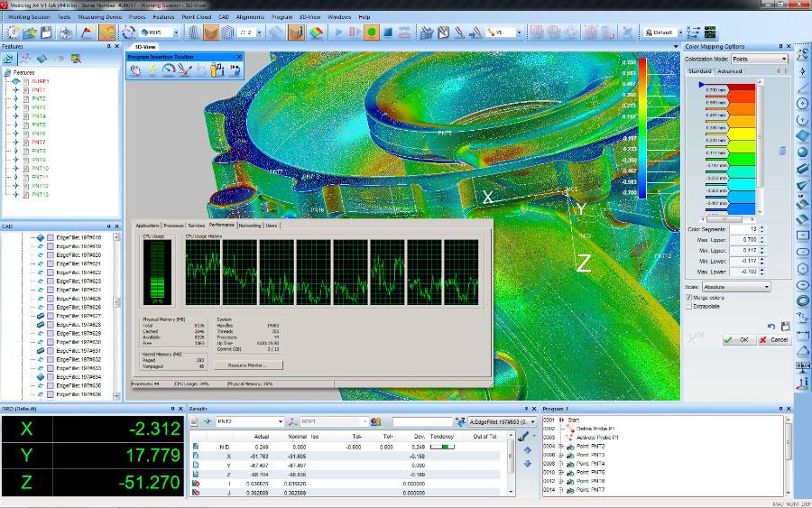Image resolution: width=812 pixels, height=508 pixels.
Task: Click the red color swatch at top of scale
Action: 741,89
